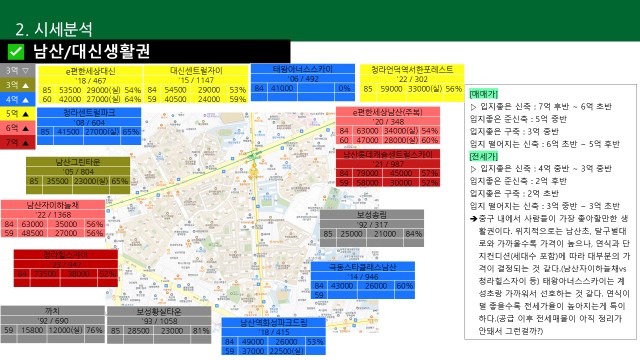Click the black arrow bullet in notes
640x360 pixels.
coord(473,219)
